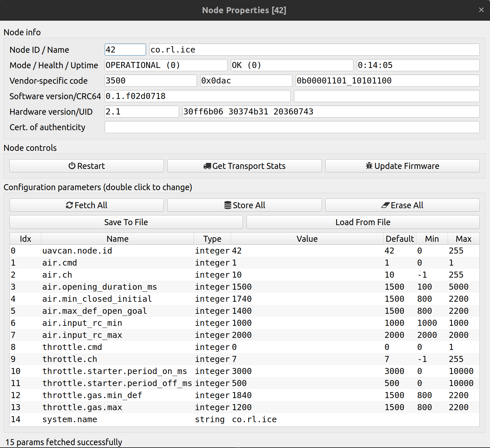Select air.input_rc_min parameter
Screen dimensions: 490x448
click(82, 323)
